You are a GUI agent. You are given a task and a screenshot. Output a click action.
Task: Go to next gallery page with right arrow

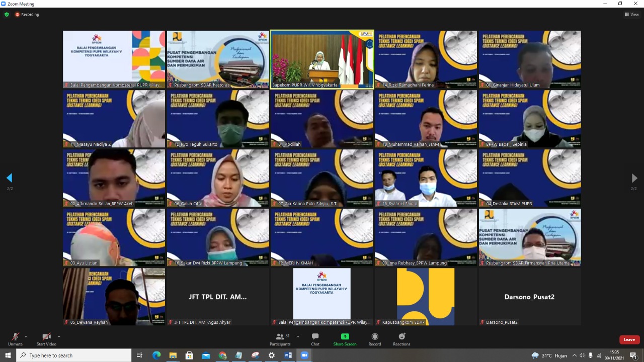(634, 178)
